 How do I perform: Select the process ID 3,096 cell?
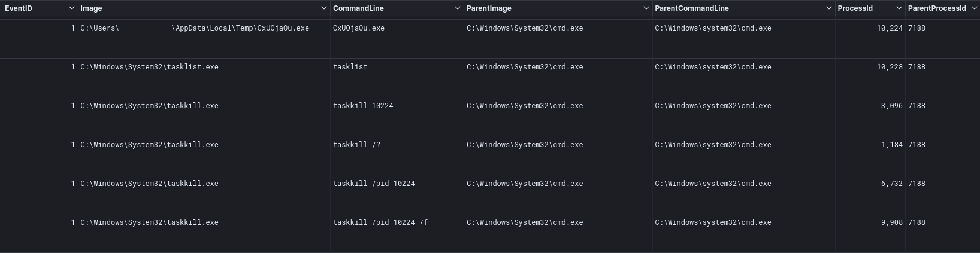tap(870, 117)
